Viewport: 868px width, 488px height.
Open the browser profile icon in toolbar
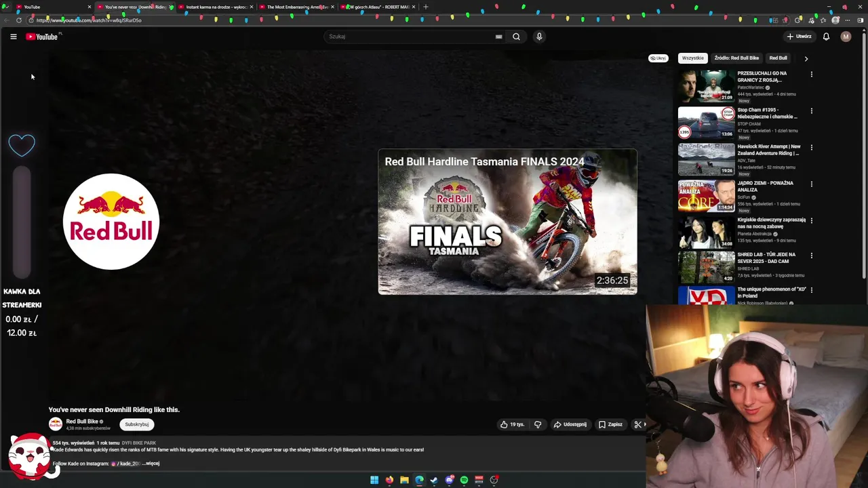[x=835, y=20]
